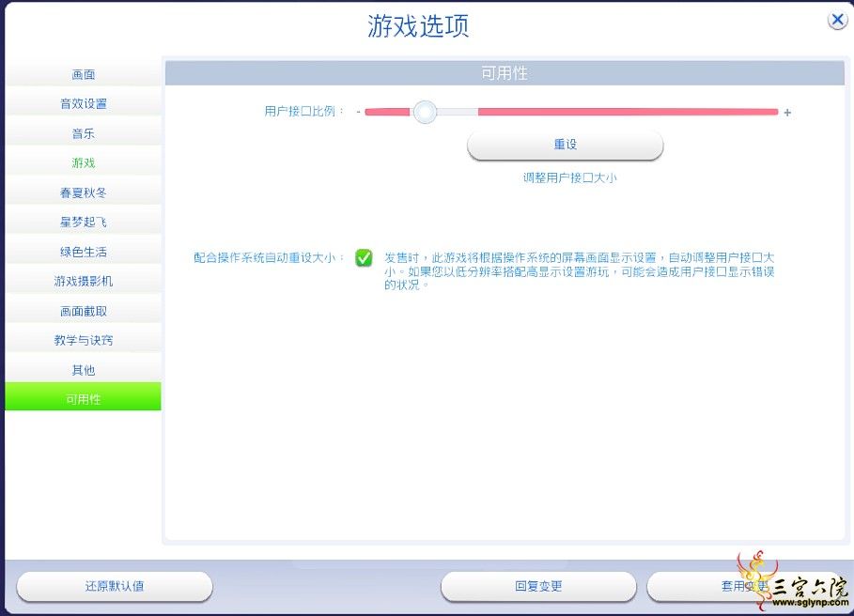Image resolution: width=854 pixels, height=616 pixels.
Task: Open the 画面 settings tab
Action: [84, 74]
